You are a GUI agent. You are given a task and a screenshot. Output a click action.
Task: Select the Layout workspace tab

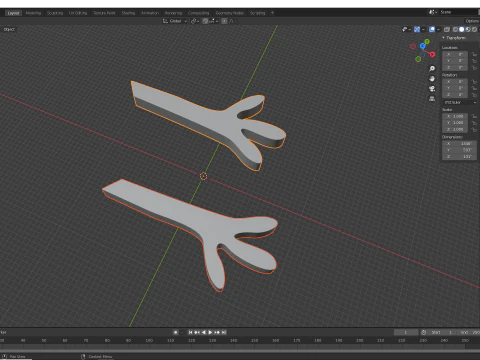[13, 13]
